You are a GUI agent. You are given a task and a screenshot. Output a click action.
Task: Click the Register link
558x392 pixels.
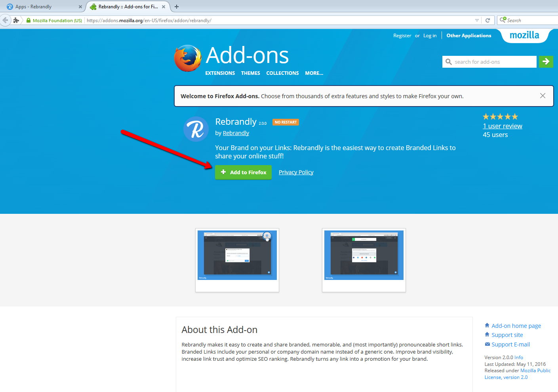[402, 36]
